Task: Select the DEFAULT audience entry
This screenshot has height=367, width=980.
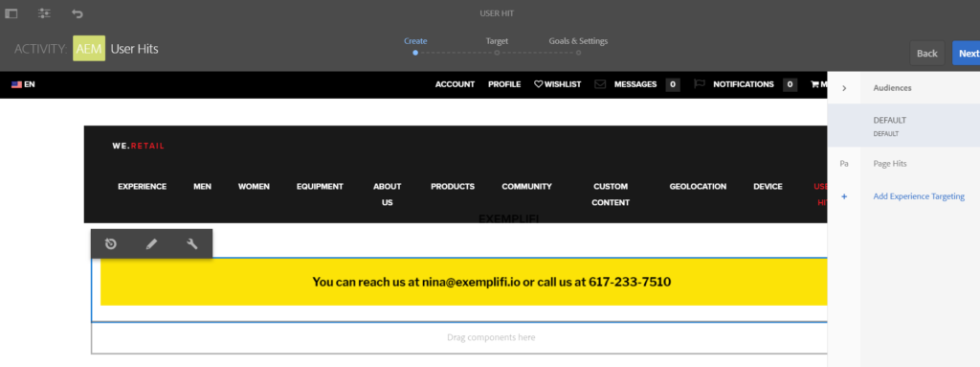Action: [x=903, y=126]
